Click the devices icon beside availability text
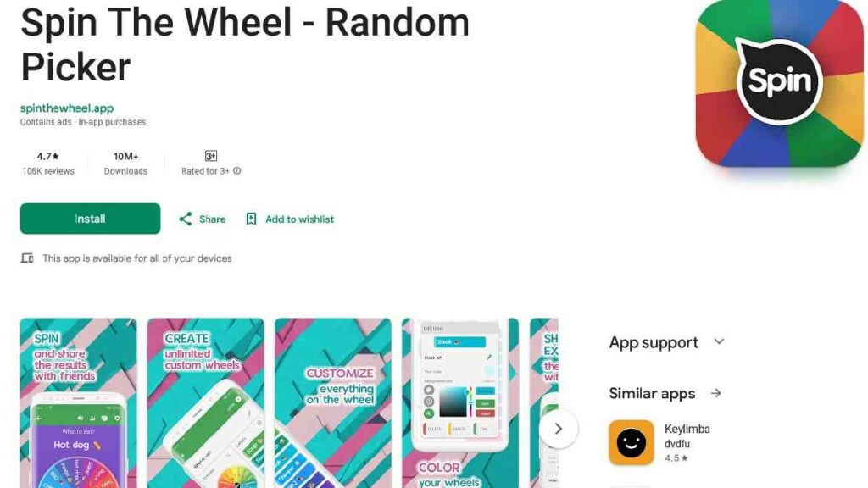868x488 pixels. click(x=27, y=258)
